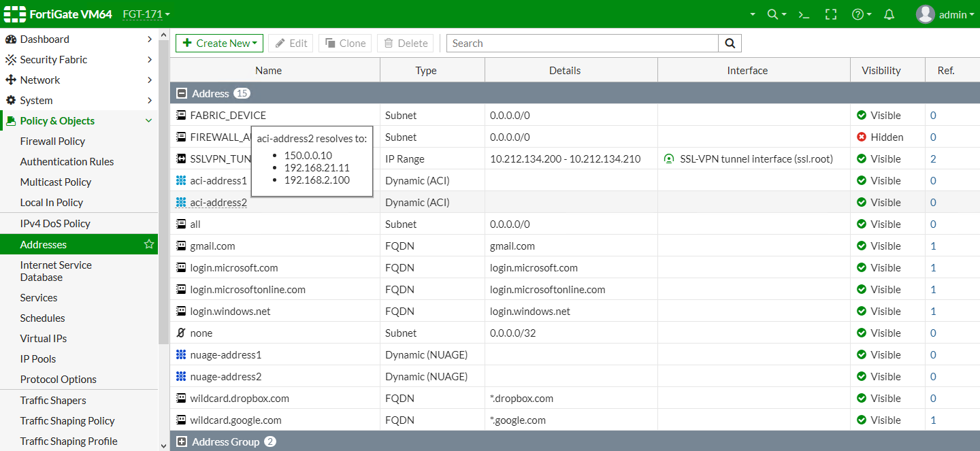Viewport: 980px width, 451px height.
Task: Click the aci-address2 dynamic icon
Action: coord(181,202)
